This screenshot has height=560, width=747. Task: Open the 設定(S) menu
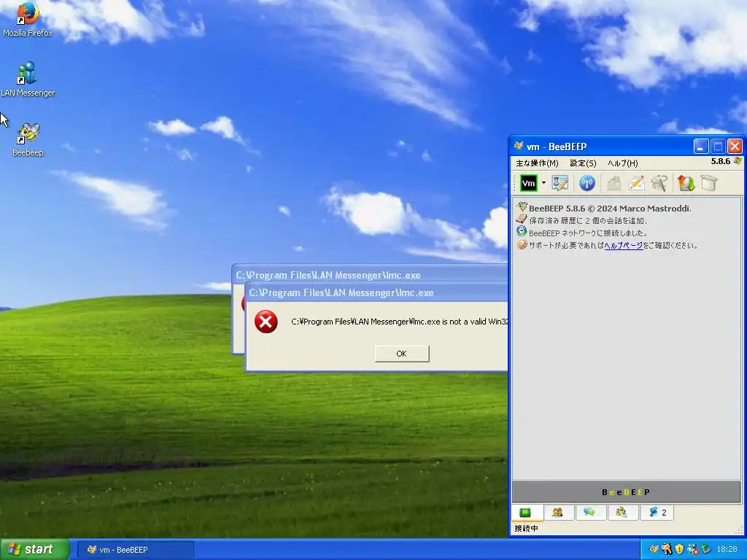click(583, 163)
